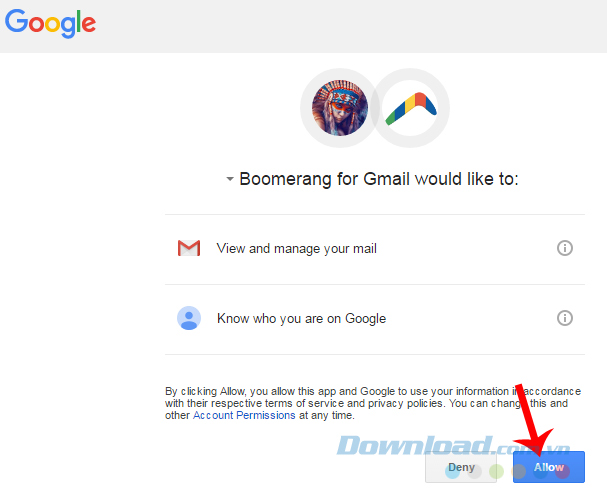Click the Boomerang for Gmail would like to heading
This screenshot has height=500, width=607.
(379, 179)
